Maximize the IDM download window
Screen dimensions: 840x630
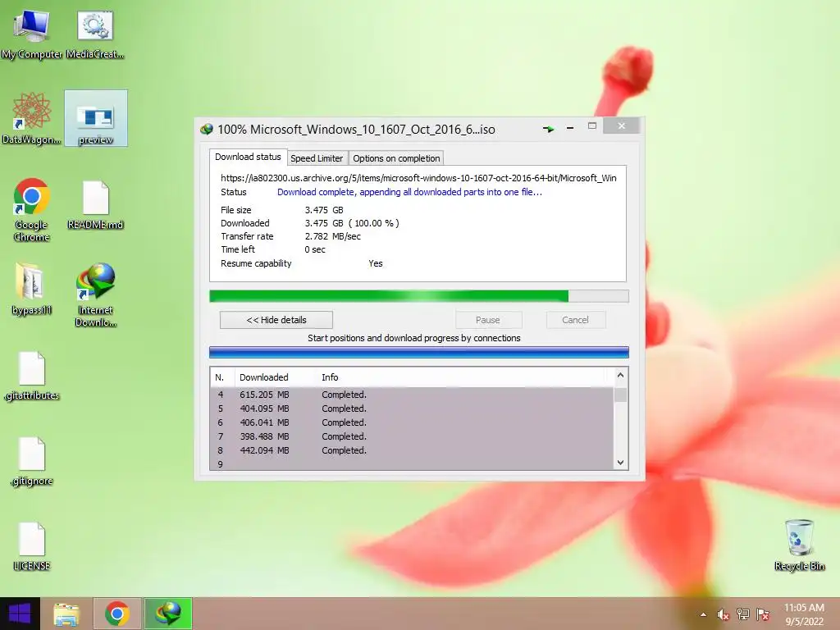(x=592, y=126)
